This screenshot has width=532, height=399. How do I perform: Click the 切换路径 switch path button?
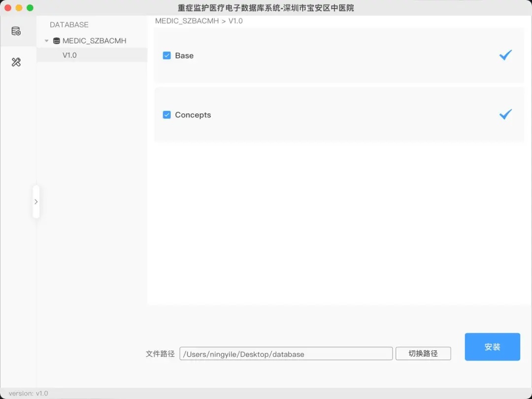(423, 354)
